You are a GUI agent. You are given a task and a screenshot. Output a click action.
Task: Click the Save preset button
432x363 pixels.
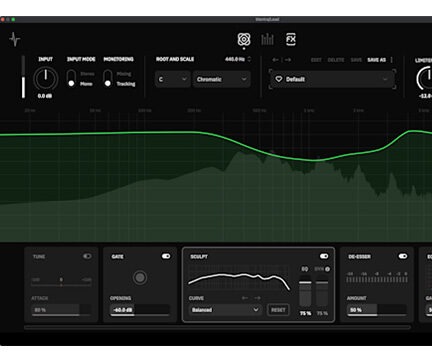tap(356, 60)
